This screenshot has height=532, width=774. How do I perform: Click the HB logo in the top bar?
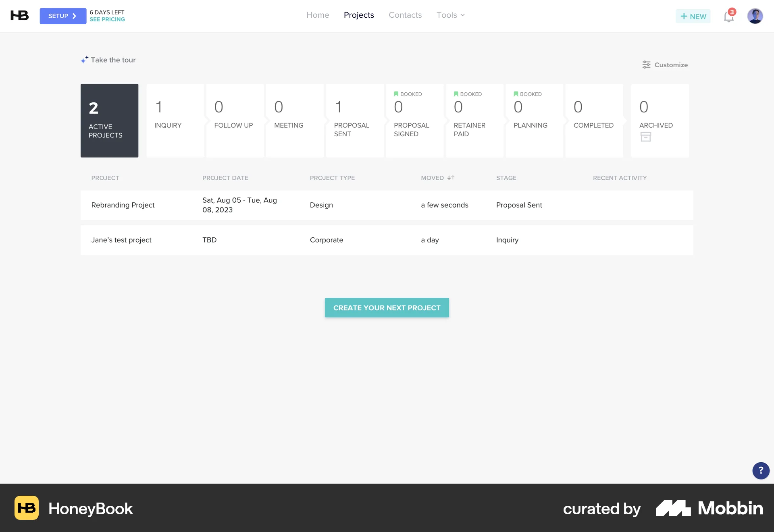point(19,15)
